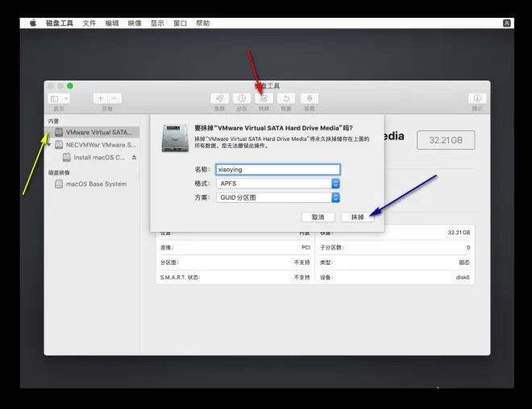The image size is (532, 409).
Task: Open the 映像 menu
Action: pos(135,23)
